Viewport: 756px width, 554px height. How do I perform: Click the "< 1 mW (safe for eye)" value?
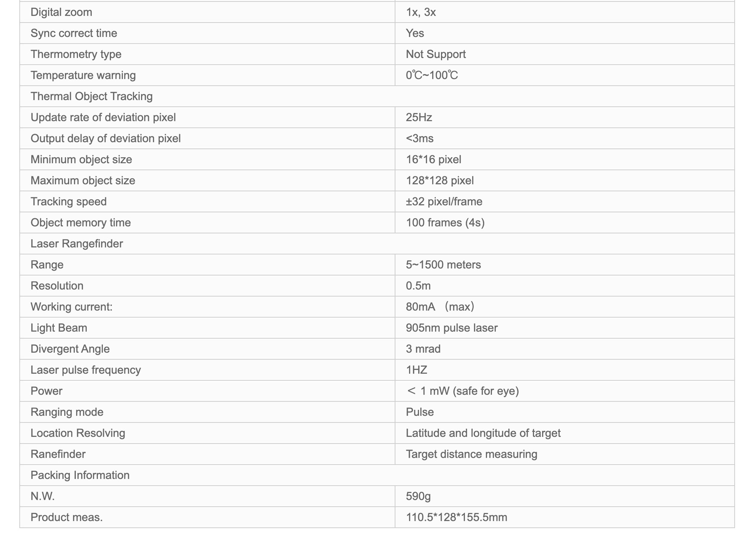click(463, 391)
